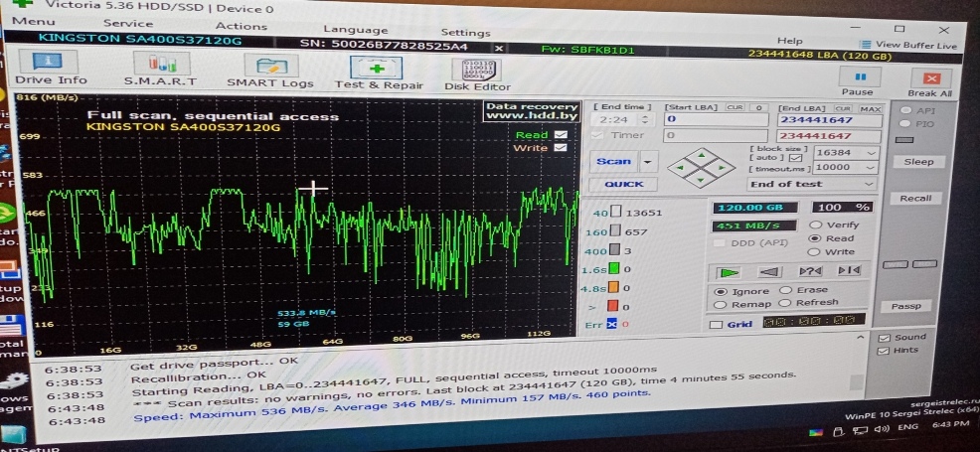The image size is (980, 452).
Task: Click the volume speaker tray icon
Action: tap(883, 429)
